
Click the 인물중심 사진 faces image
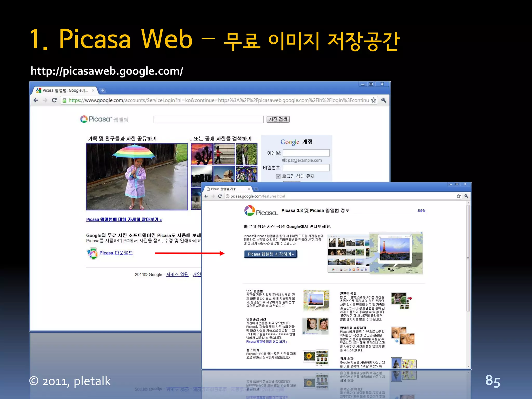[x=316, y=326]
